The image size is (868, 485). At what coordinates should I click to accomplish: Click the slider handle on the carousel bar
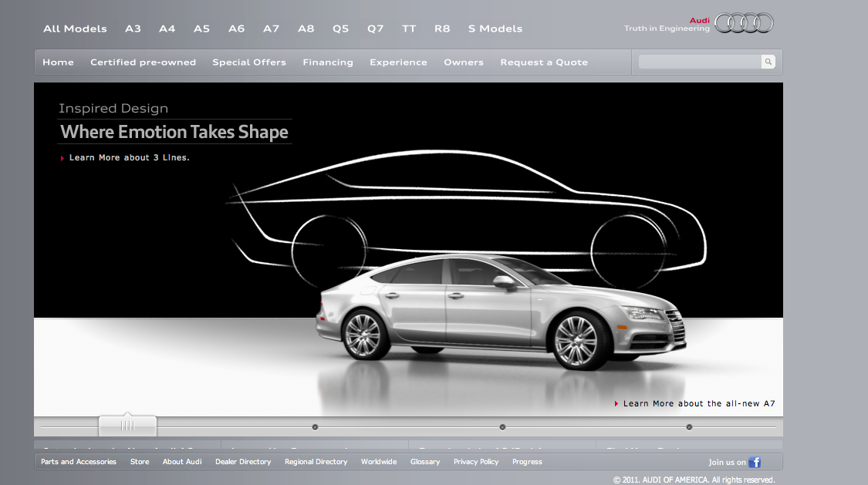tap(127, 426)
